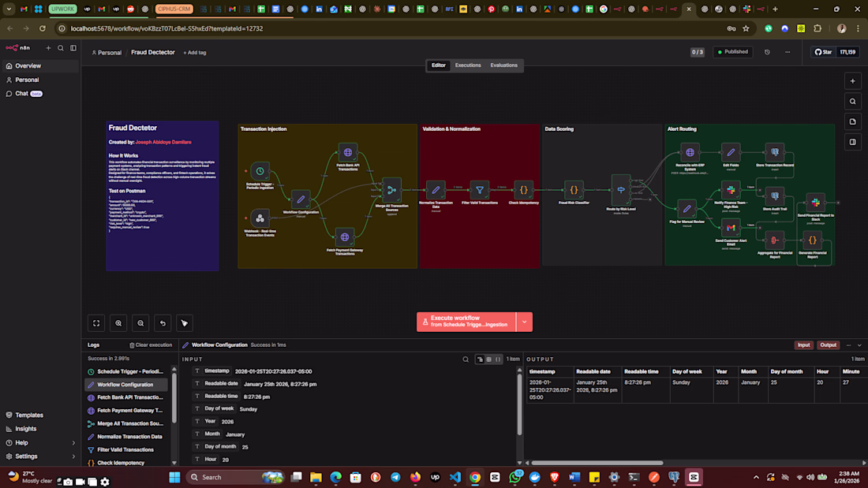
Task: Switch input view to table mode
Action: pos(488,359)
